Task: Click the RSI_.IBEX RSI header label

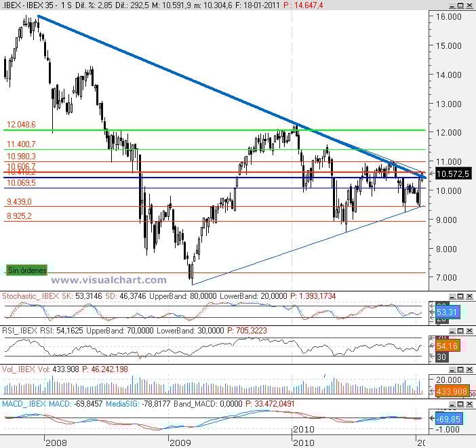Action: coord(28,330)
